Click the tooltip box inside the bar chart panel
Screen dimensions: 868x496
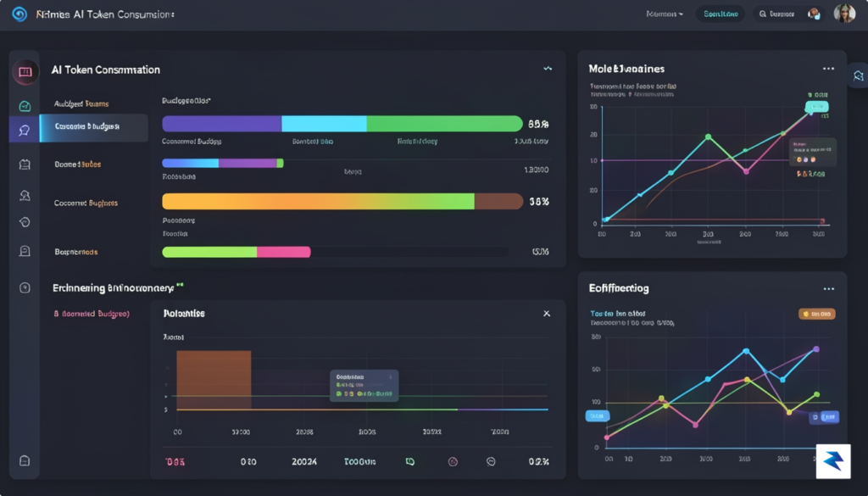coord(364,385)
